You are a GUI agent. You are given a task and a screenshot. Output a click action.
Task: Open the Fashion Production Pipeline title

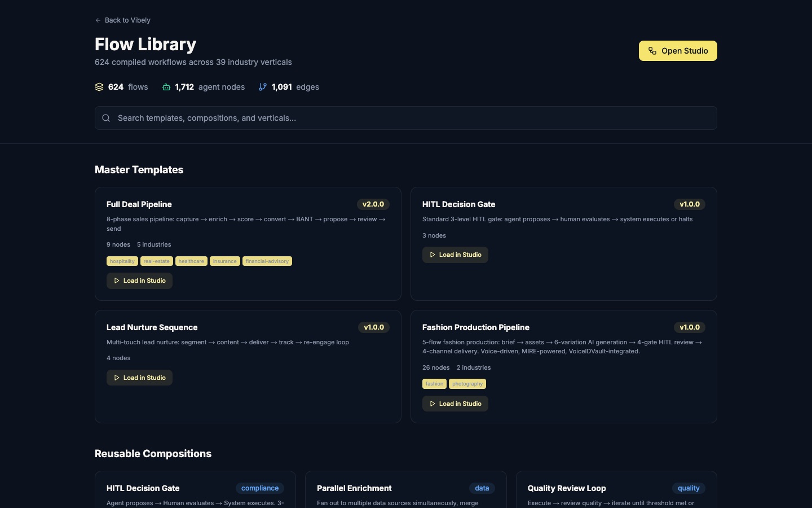[476, 327]
